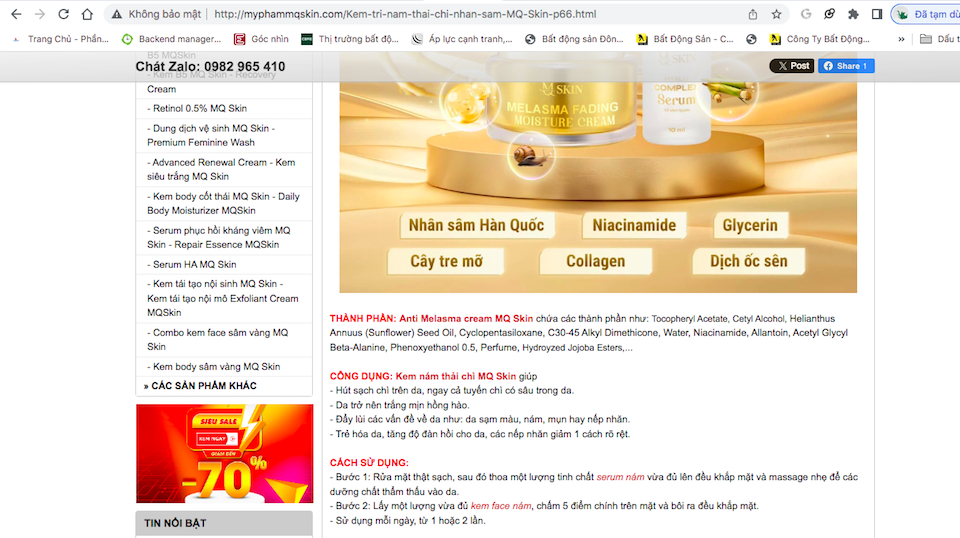Open the extensions puzzle icon
The width and height of the screenshot is (960, 538).
point(853,14)
